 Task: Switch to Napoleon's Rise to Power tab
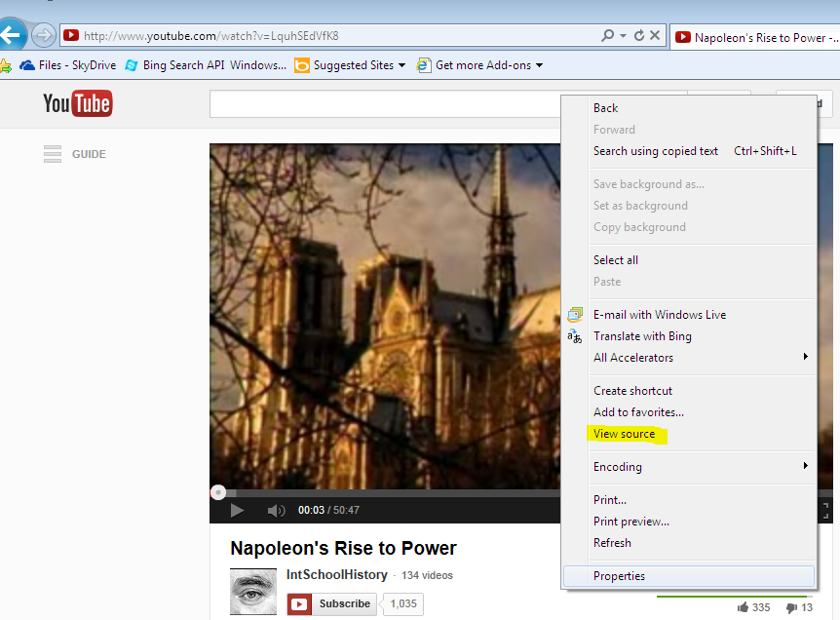tap(755, 37)
